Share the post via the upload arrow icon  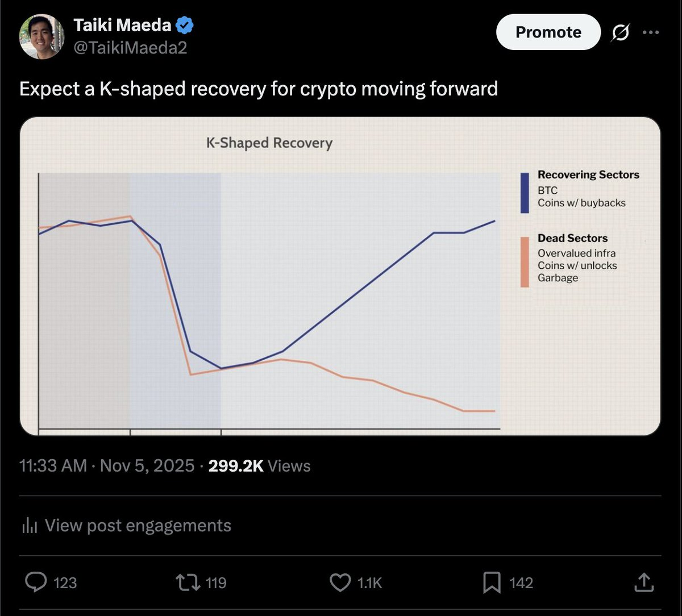coord(643,582)
